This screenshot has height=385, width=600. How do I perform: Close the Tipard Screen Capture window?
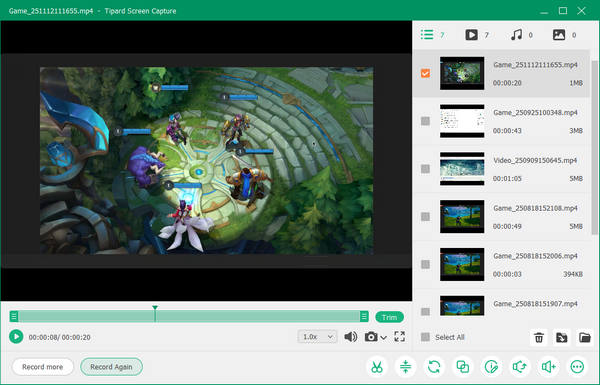click(581, 11)
